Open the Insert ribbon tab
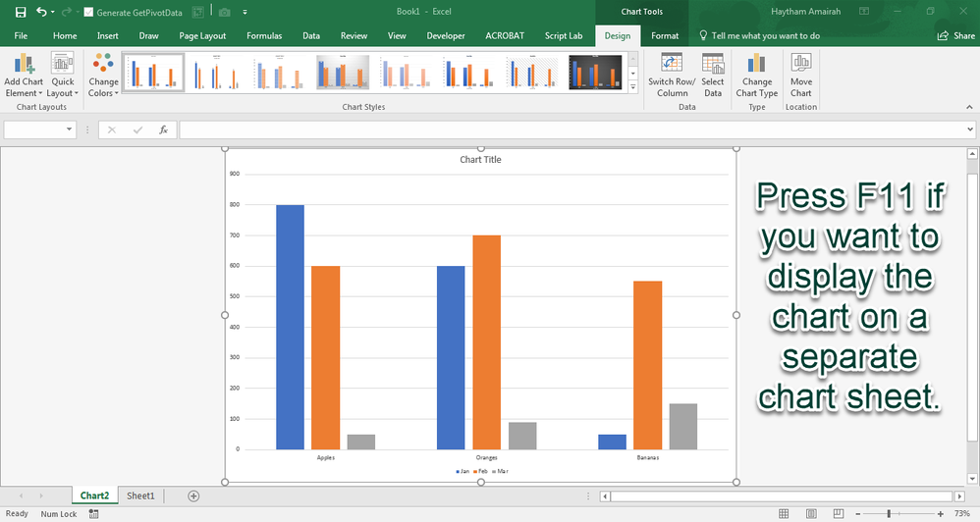 tap(108, 35)
